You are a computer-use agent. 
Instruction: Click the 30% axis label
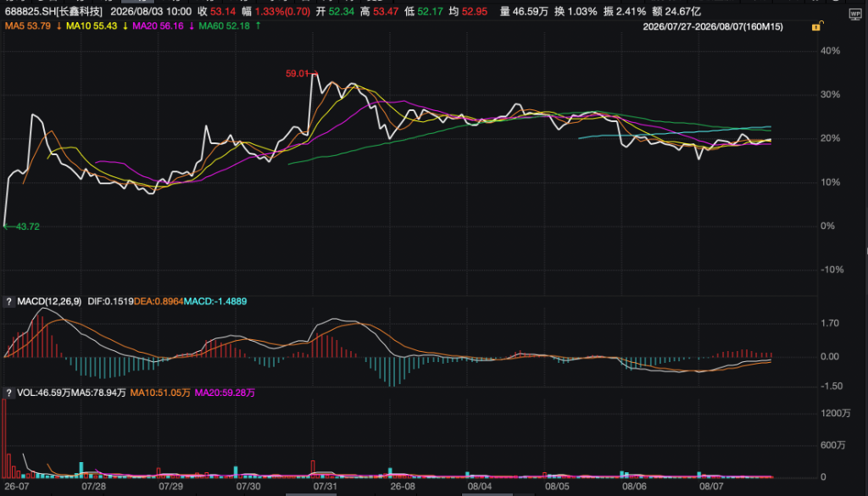tap(830, 95)
